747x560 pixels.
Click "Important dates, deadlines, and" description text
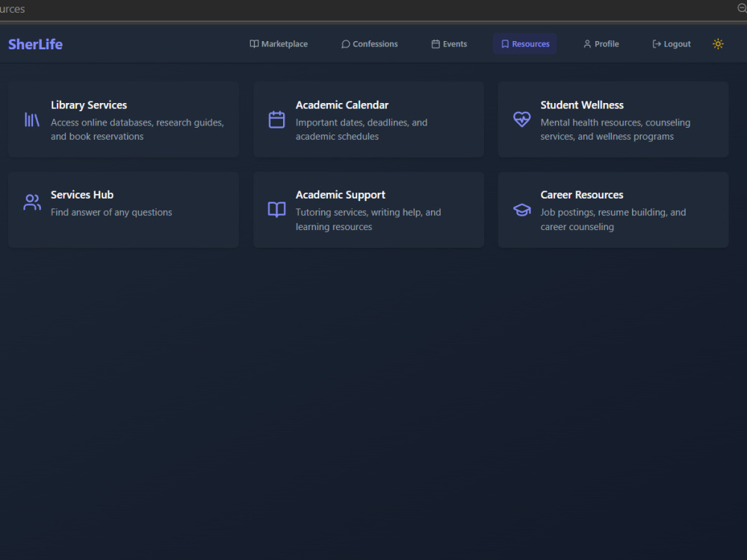[362, 122]
